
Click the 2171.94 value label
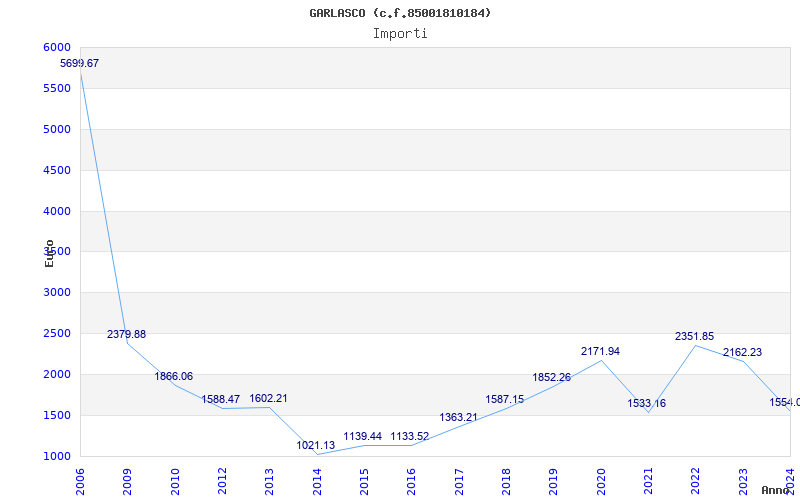(601, 352)
